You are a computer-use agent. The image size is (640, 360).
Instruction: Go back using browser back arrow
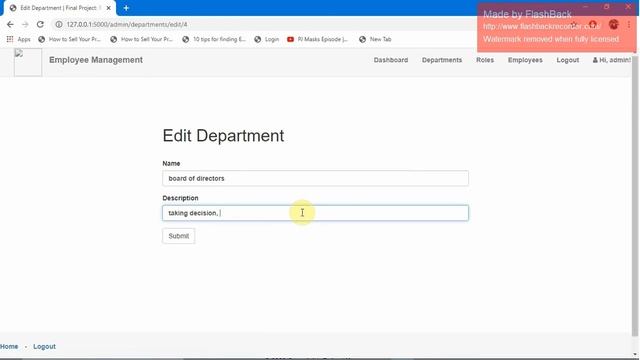pyautogui.click(x=10, y=24)
